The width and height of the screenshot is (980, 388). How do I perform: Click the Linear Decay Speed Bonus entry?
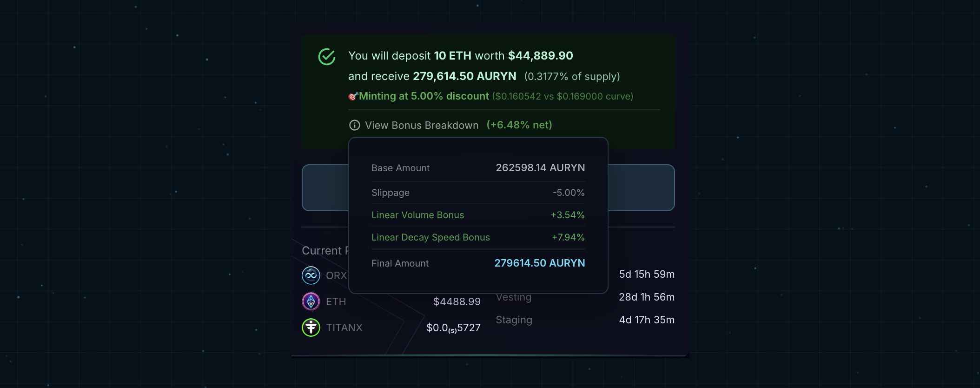point(430,237)
